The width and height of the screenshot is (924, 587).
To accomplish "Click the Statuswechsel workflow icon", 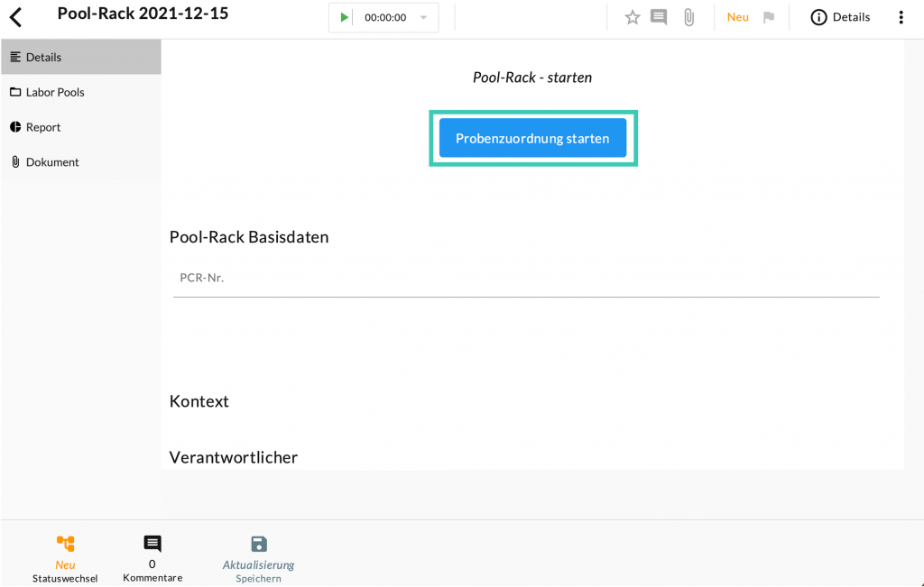I will pyautogui.click(x=65, y=544).
